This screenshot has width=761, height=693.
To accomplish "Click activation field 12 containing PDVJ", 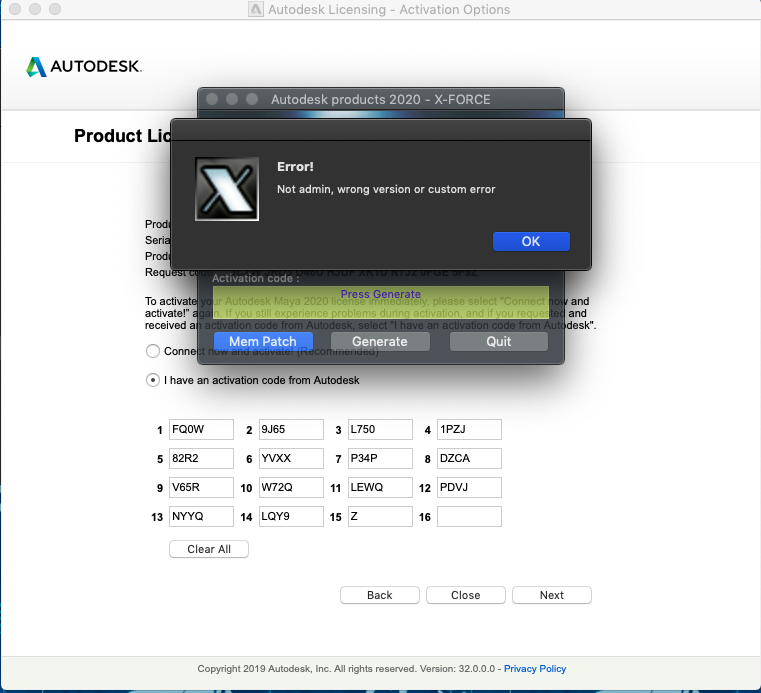I will click(x=469, y=488).
